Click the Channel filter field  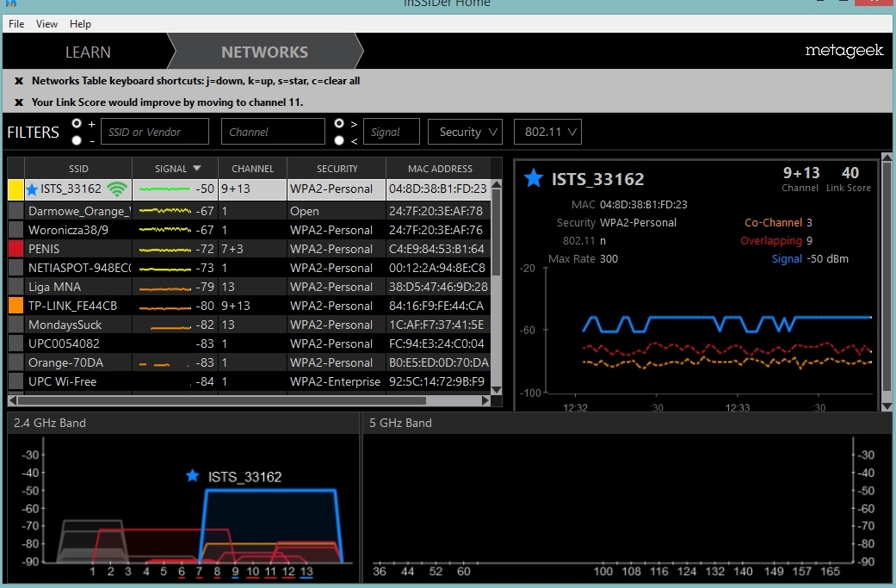tap(273, 132)
